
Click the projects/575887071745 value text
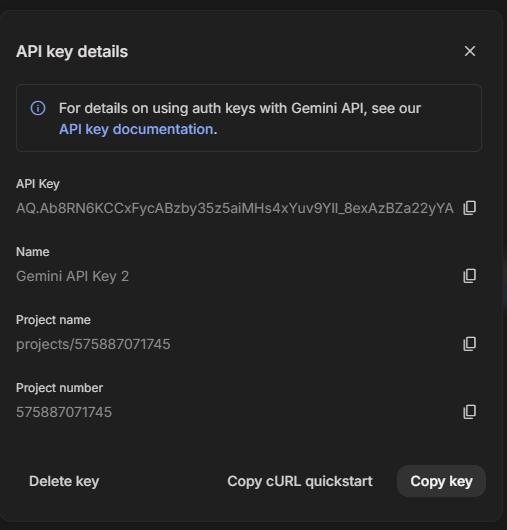tap(93, 344)
